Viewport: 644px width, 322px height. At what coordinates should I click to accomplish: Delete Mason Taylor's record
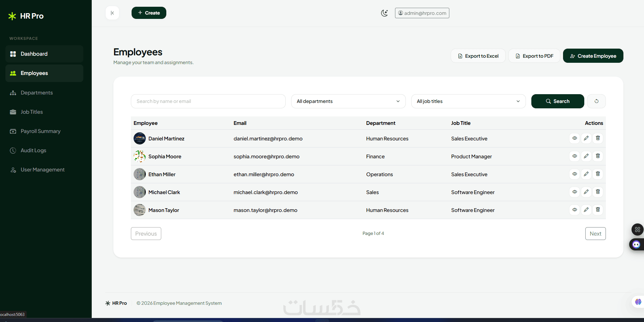click(598, 210)
